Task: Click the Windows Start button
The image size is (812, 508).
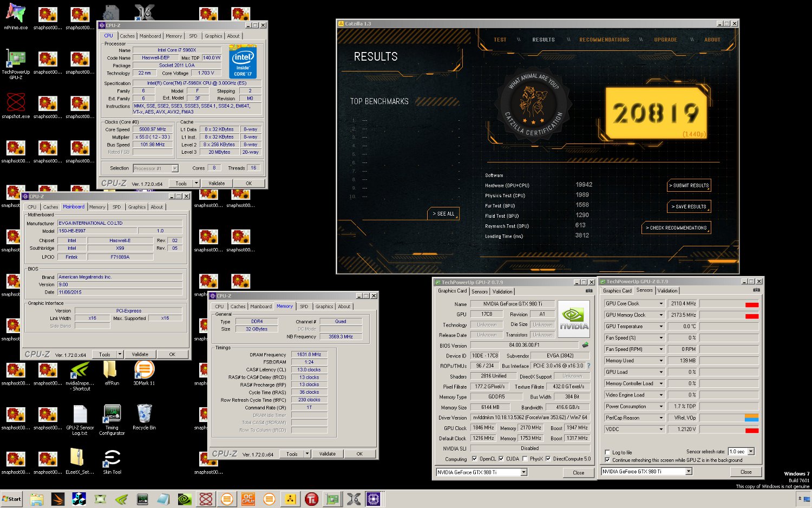Action: 11,499
